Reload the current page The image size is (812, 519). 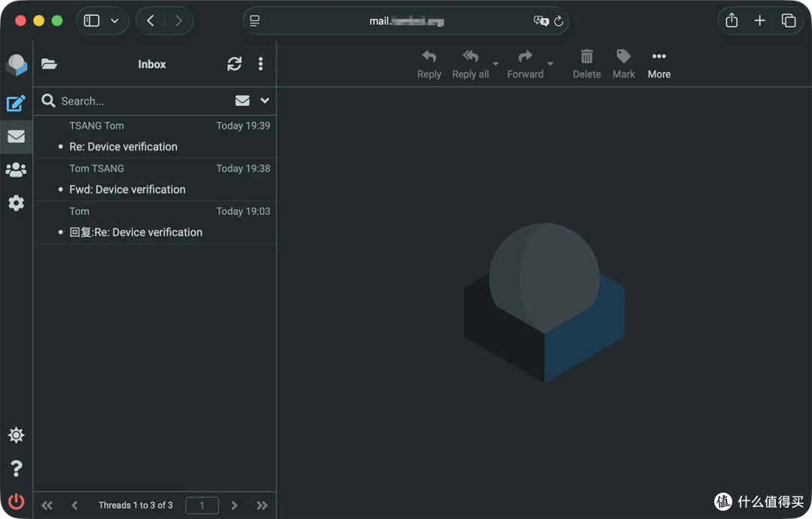tap(558, 21)
